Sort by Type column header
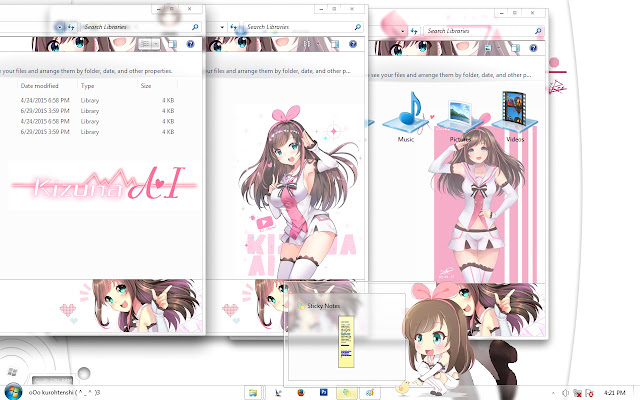Screen dimensions: 640x400 [x=87, y=86]
